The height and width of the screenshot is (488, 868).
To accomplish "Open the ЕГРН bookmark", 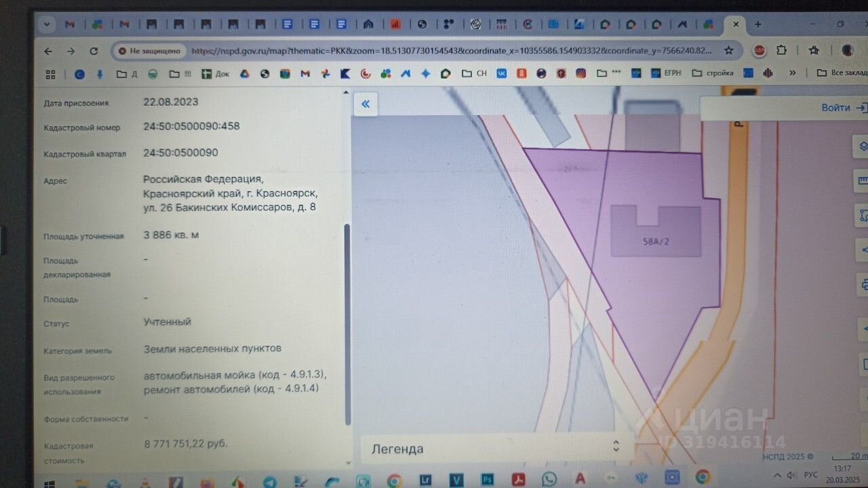I will pos(666,74).
